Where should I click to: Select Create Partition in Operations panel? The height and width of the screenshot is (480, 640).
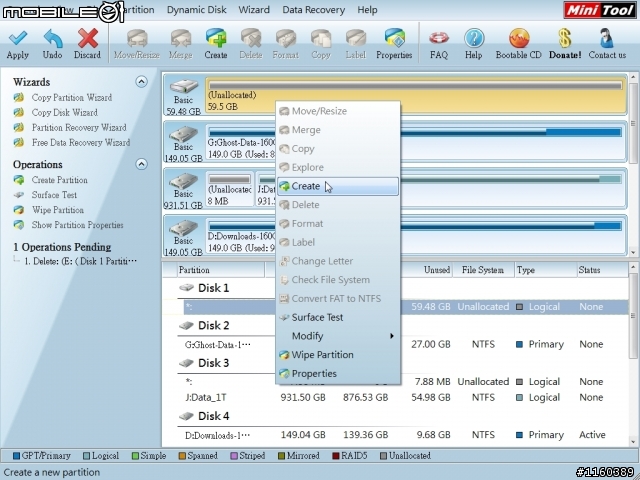tap(60, 180)
